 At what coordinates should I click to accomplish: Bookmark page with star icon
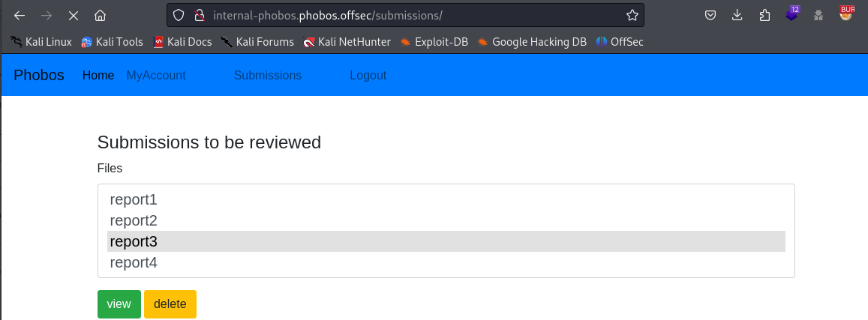pos(632,15)
